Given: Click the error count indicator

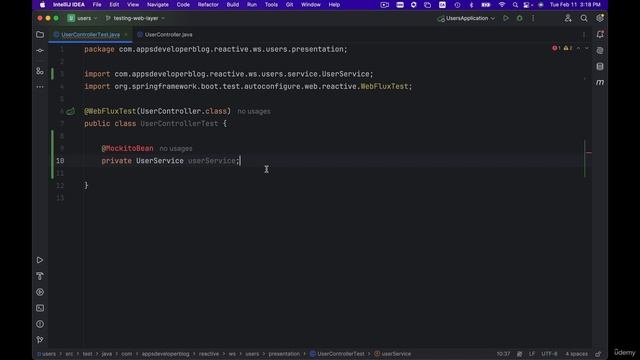Looking at the screenshot, I should [556, 48].
